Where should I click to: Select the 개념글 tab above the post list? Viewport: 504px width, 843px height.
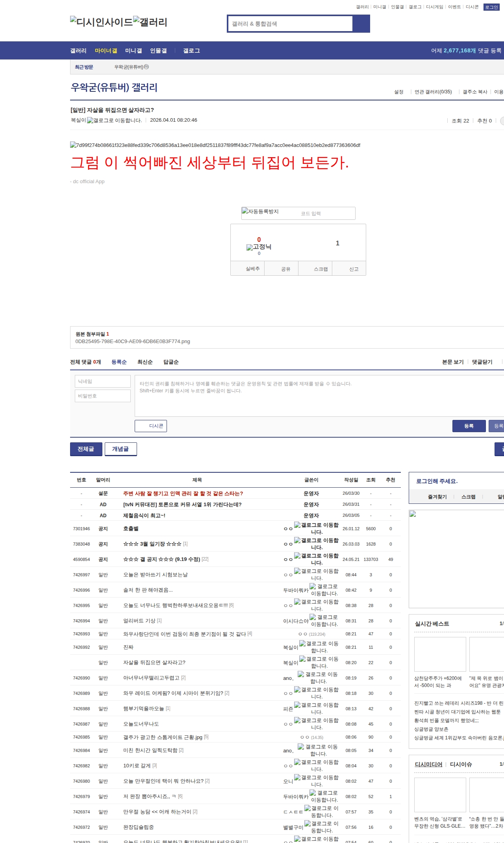(120, 449)
